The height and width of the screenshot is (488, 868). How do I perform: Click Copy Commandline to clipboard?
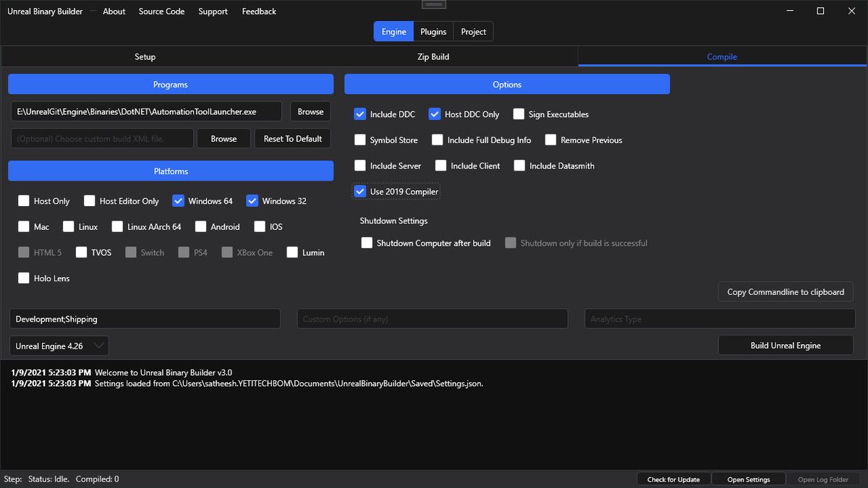point(786,291)
